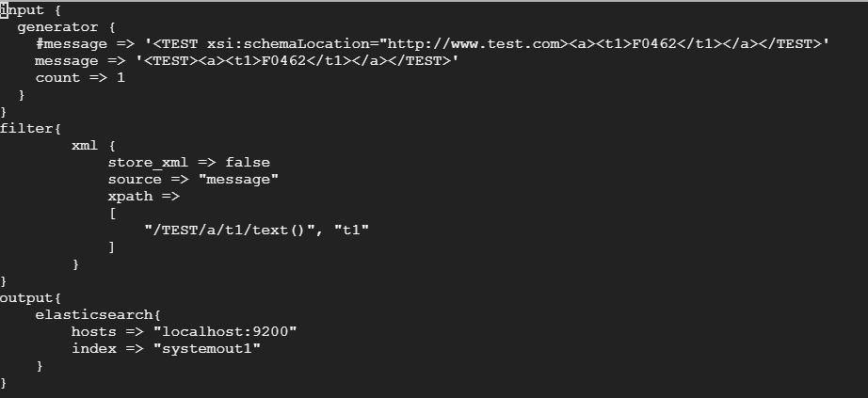Screen dimensions: 868x398
Task: Click the opening square bracket under xpath
Action: (x=112, y=214)
